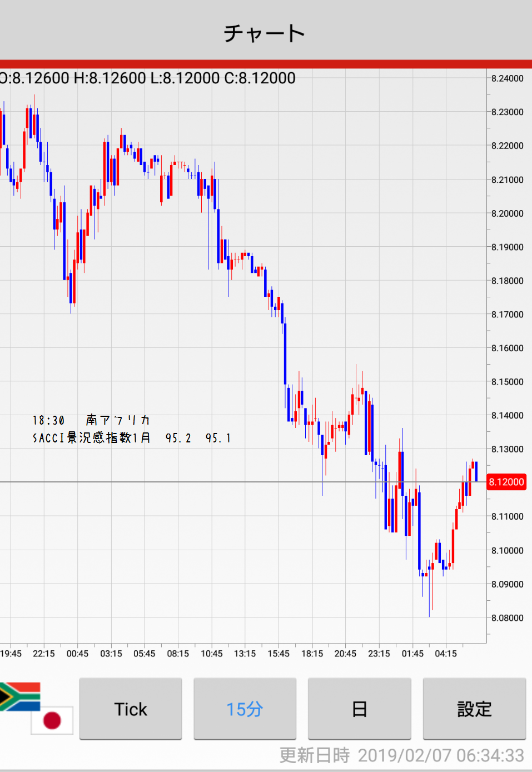
Task: Switch to the 日 daily chart
Action: (x=359, y=709)
